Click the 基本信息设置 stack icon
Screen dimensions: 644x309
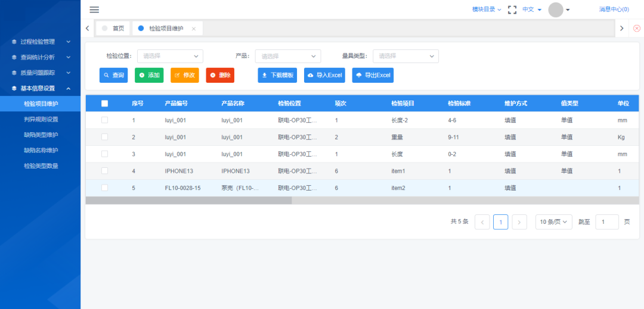(14, 89)
